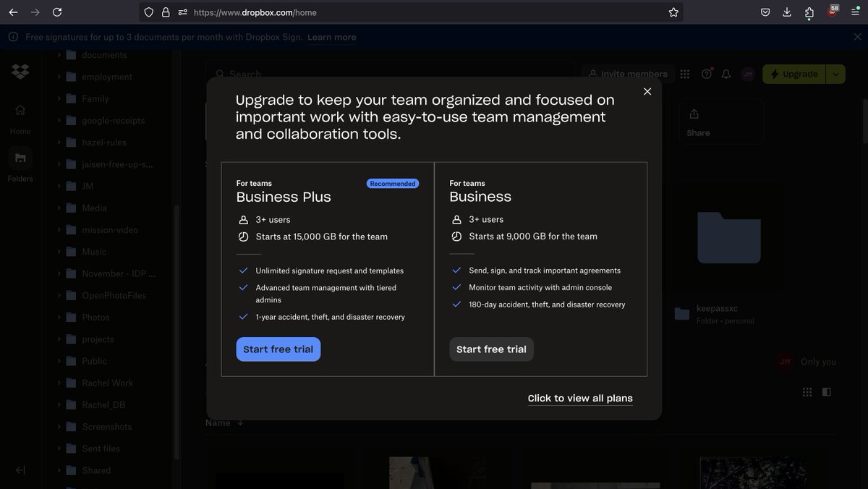
Task: Expand the Family folder
Action: point(59,98)
